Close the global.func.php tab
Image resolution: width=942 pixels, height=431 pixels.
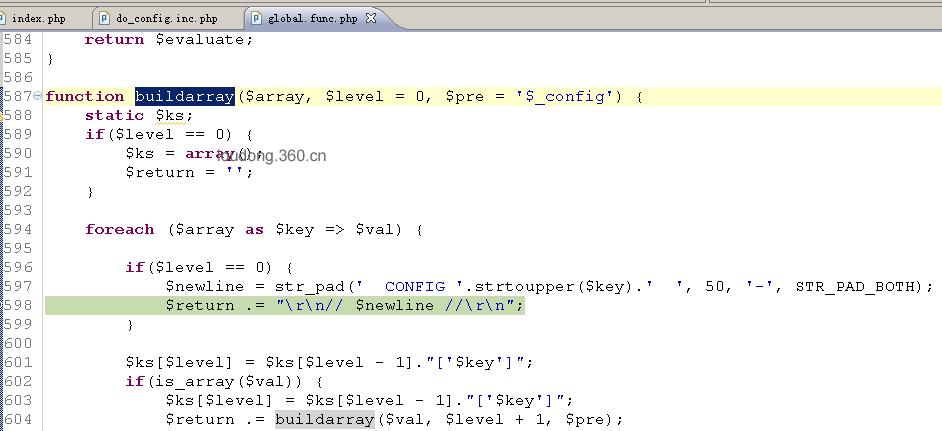(x=371, y=18)
